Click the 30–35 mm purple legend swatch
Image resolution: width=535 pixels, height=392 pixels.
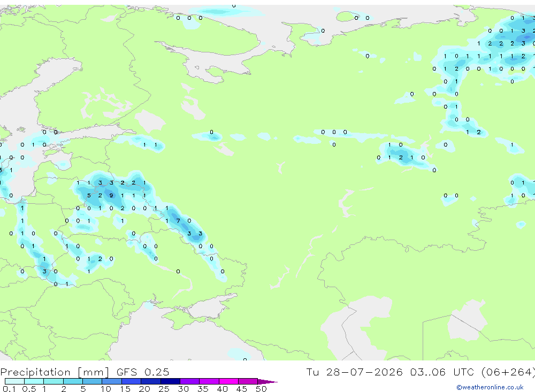[x=190, y=381]
